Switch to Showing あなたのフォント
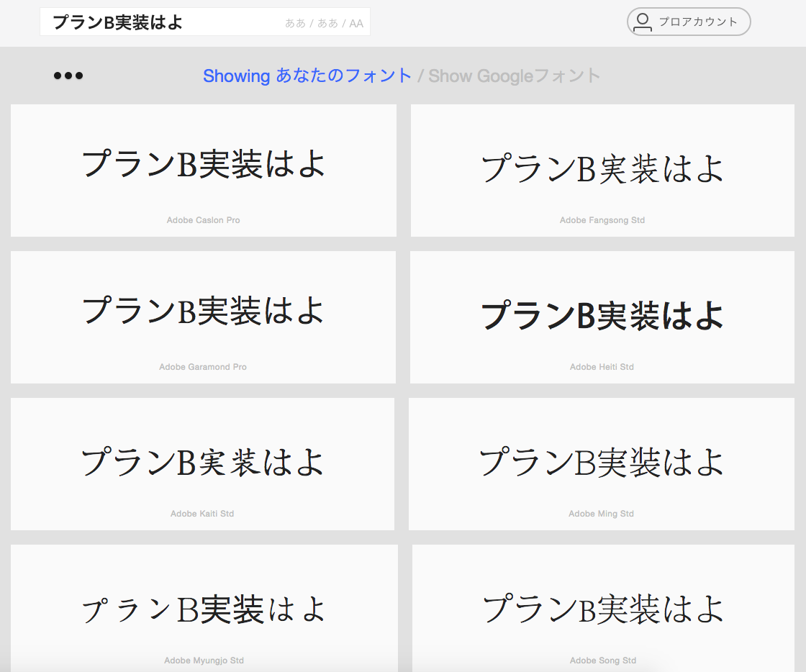The image size is (806, 672). pyautogui.click(x=307, y=76)
